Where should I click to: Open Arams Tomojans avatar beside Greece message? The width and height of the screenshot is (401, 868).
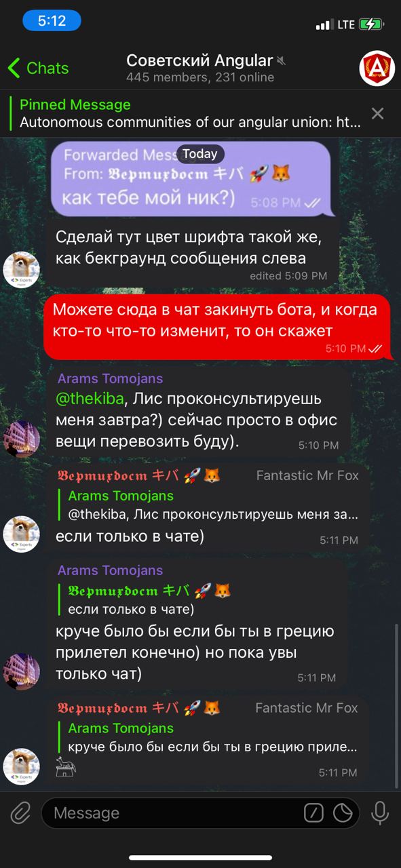click(22, 671)
